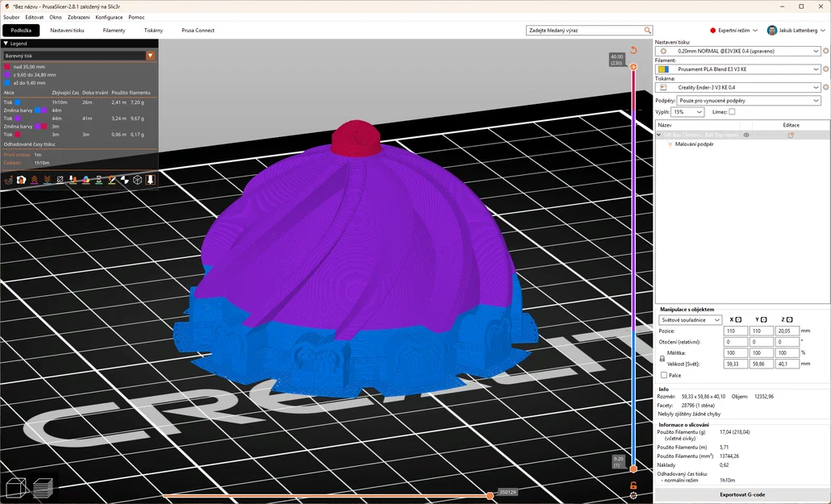This screenshot has height=504, width=831.
Task: Open the Soubor menu
Action: 11,17
